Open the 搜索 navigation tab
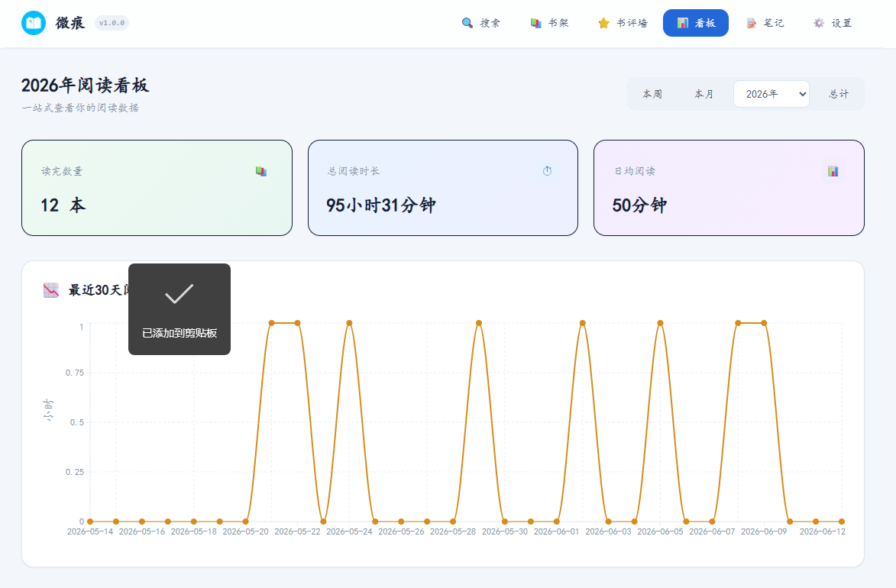Image resolution: width=896 pixels, height=588 pixels. pos(481,23)
